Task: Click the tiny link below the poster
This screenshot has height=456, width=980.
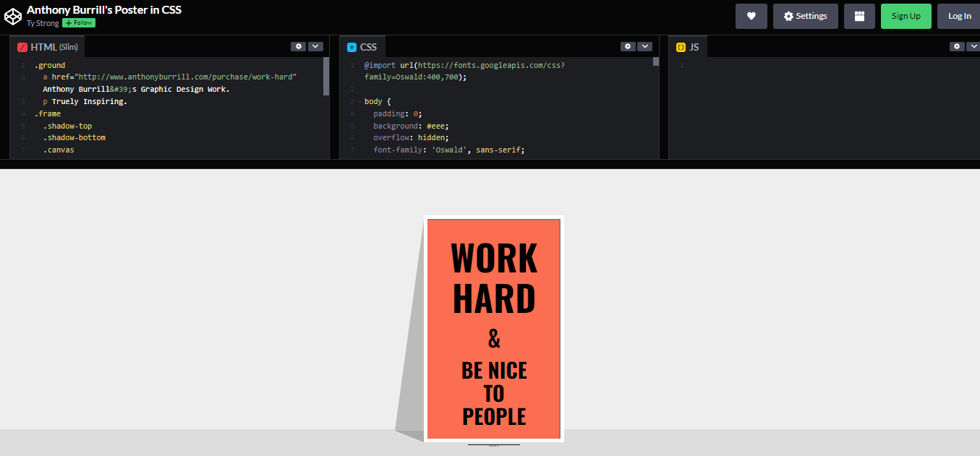Action: click(494, 445)
